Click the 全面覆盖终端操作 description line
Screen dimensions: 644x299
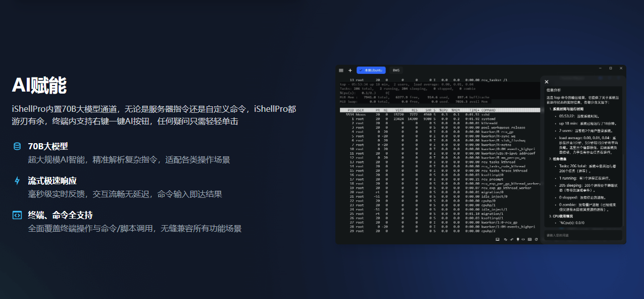point(135,229)
